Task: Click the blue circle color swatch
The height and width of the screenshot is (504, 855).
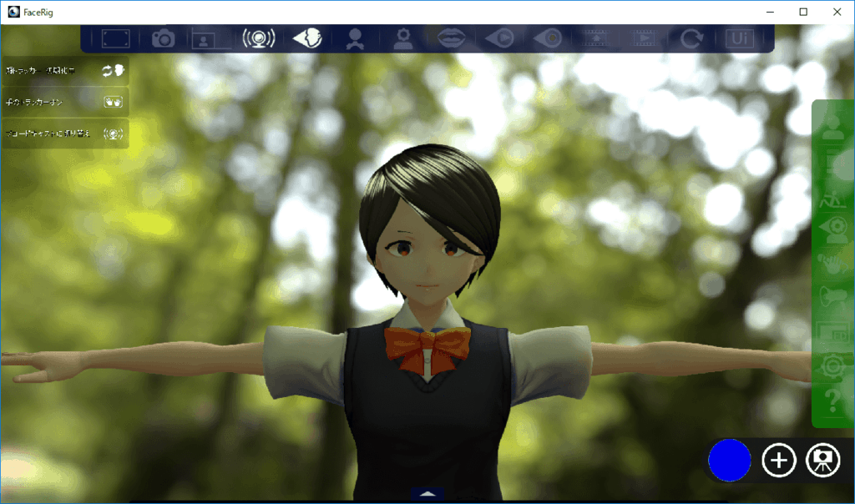Action: pyautogui.click(x=729, y=461)
